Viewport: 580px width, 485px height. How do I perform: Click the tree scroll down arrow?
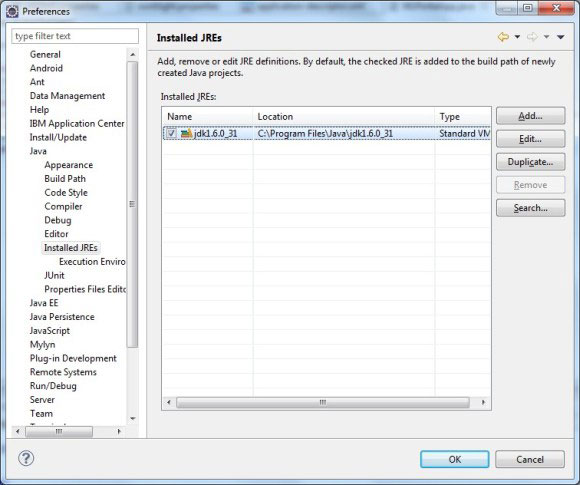pos(132,418)
